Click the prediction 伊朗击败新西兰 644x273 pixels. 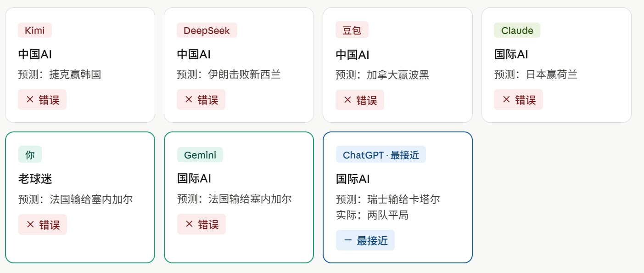pyautogui.click(x=244, y=74)
